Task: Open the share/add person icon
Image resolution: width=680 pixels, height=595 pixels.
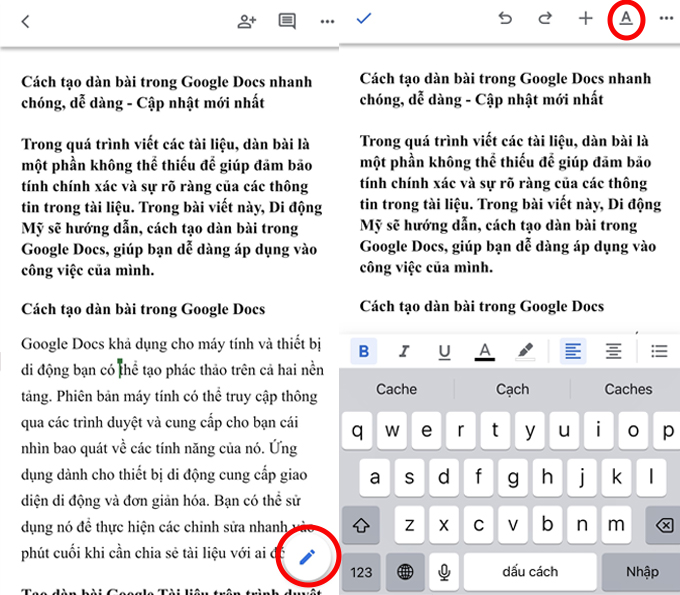Action: 247,21
